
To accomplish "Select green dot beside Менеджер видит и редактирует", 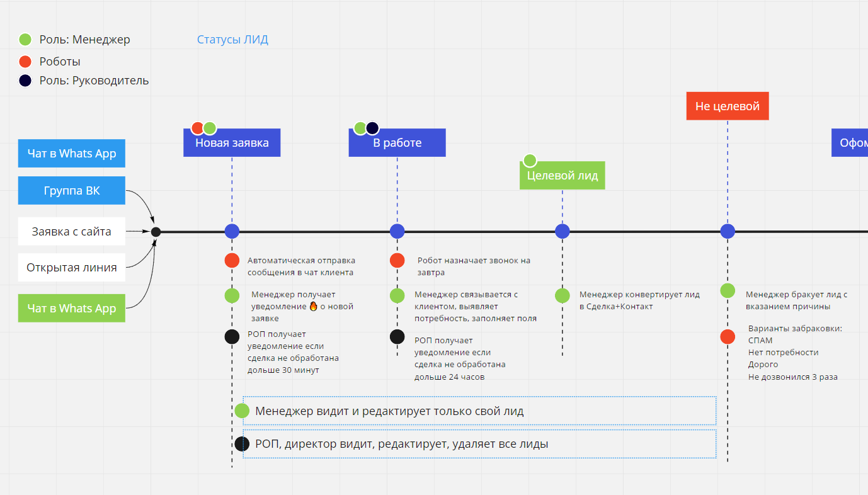I will click(242, 411).
